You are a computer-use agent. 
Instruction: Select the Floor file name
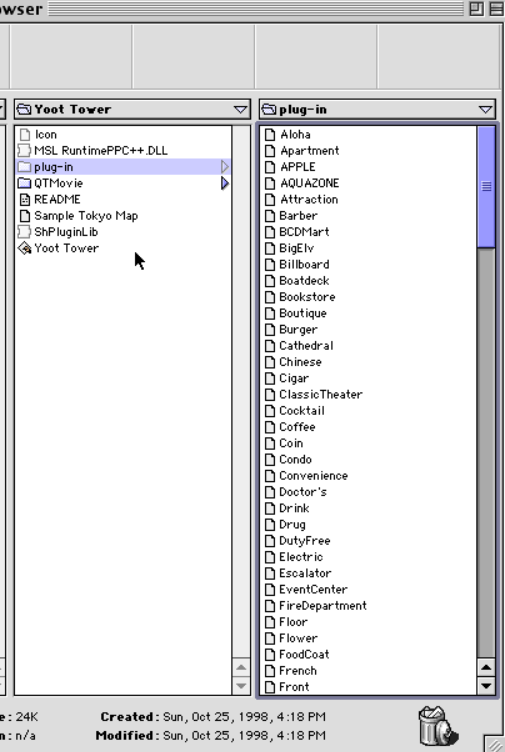(294, 622)
